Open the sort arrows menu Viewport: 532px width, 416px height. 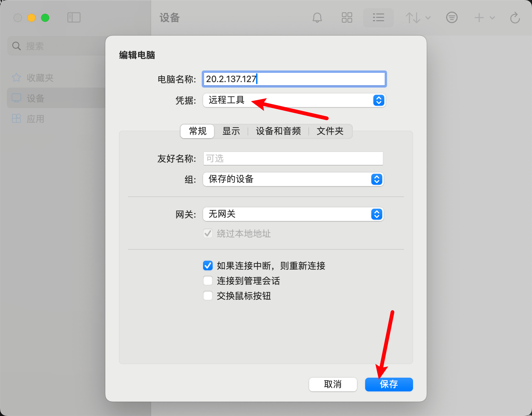point(418,17)
